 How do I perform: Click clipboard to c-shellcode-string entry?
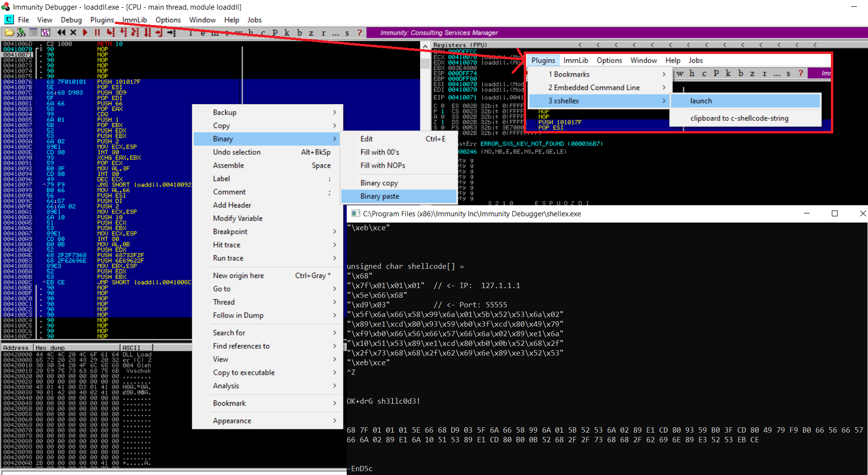click(x=745, y=118)
